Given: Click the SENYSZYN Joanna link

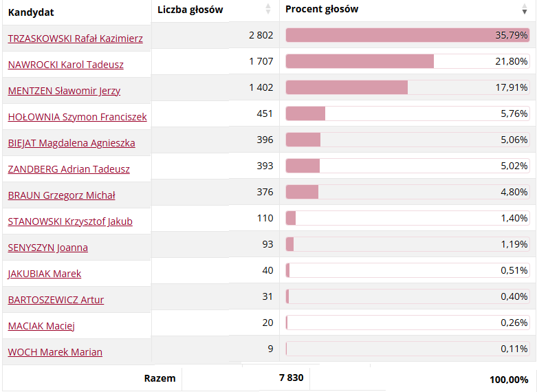Looking at the screenshot, I should 48,248.
